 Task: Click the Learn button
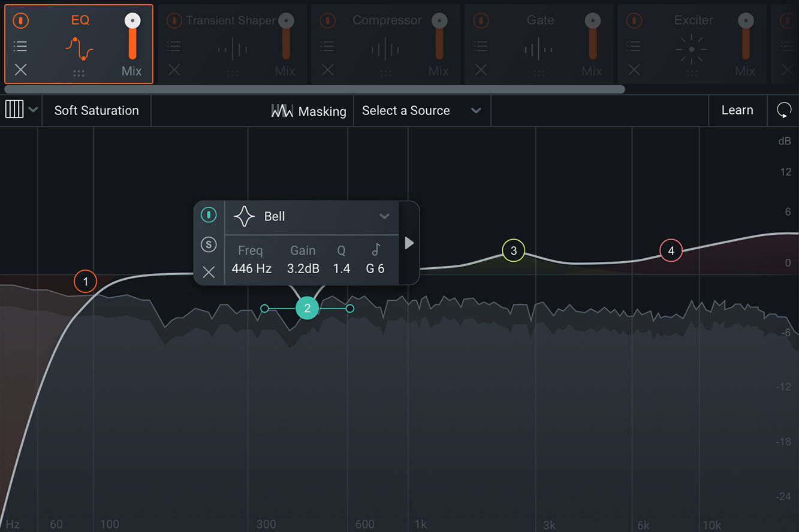(x=737, y=110)
